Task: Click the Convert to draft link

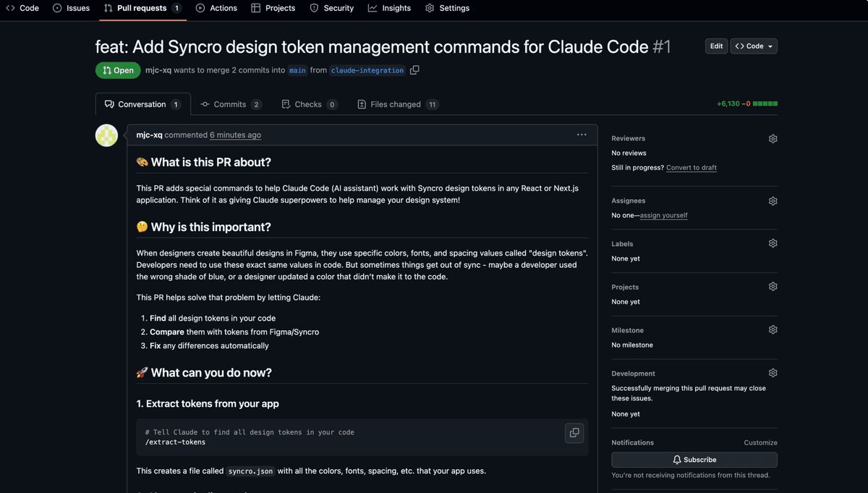Action: coord(692,167)
